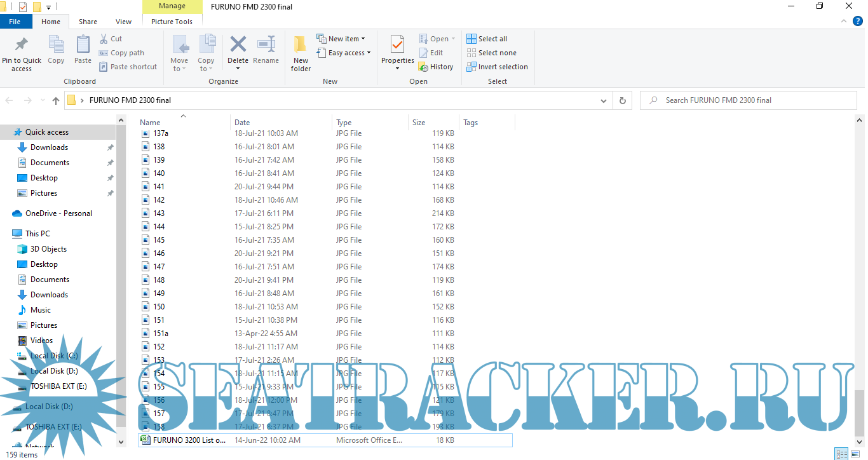Sort files by the Size column
868x460 pixels.
[419, 123]
